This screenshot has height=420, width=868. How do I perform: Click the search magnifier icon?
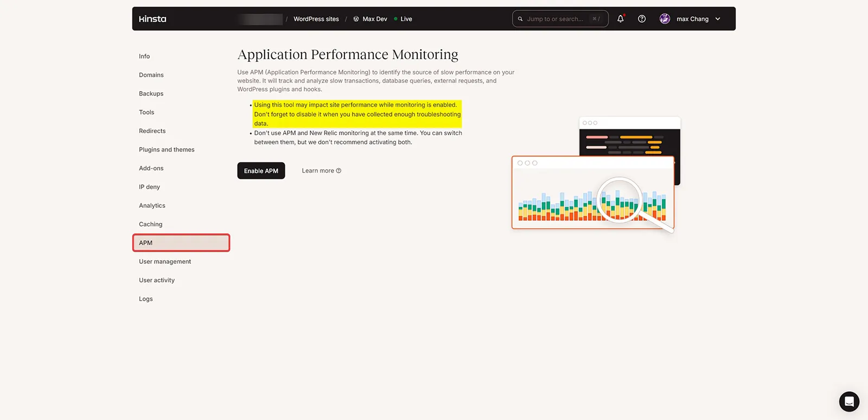(x=520, y=19)
